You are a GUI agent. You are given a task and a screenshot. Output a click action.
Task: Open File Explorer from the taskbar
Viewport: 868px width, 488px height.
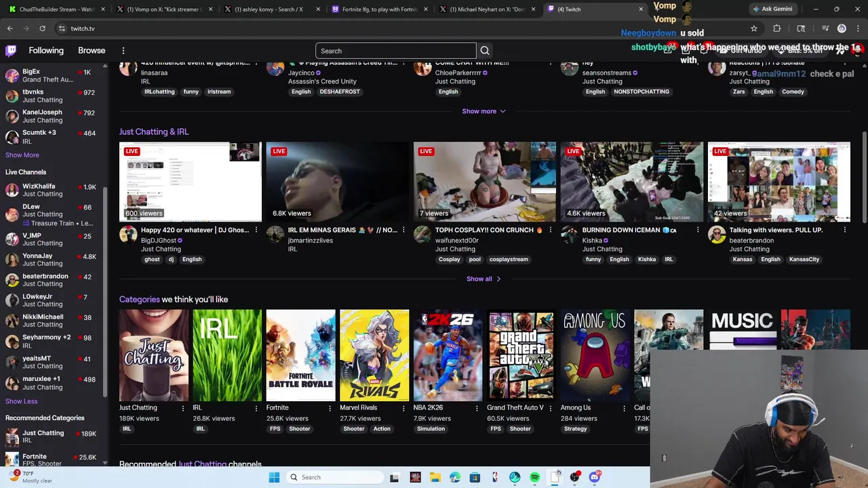click(435, 477)
